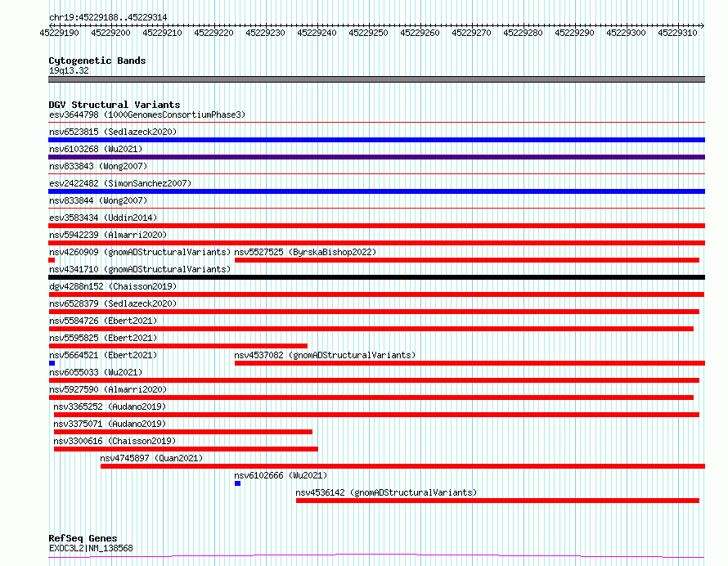Select the nsv6523815 (Sedlazeck2020) blue variant bar
The height and width of the screenshot is (566, 728).
(x=376, y=140)
